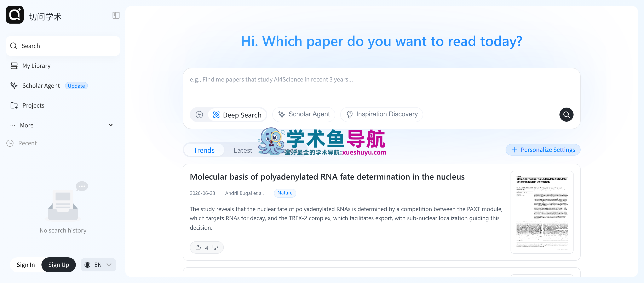The height and width of the screenshot is (283, 644).
Task: Open the polyadenylated RNA paper title
Action: point(327,177)
